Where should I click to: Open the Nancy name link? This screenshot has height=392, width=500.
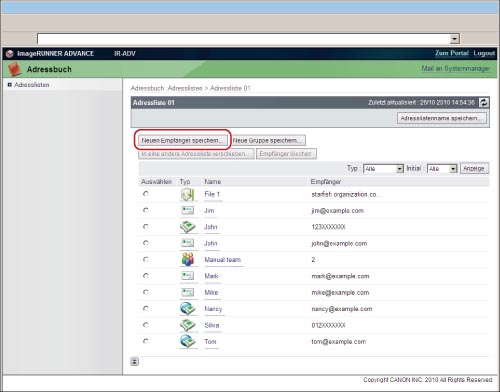pos(213,309)
